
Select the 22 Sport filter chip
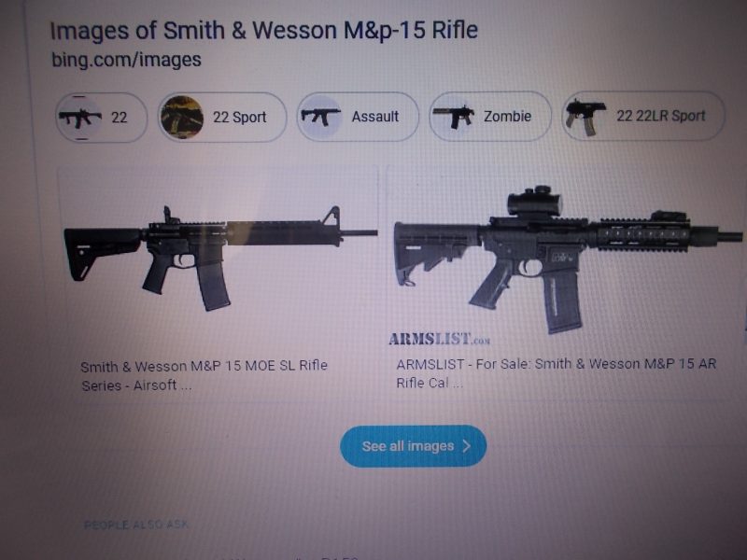pyautogui.click(x=222, y=118)
